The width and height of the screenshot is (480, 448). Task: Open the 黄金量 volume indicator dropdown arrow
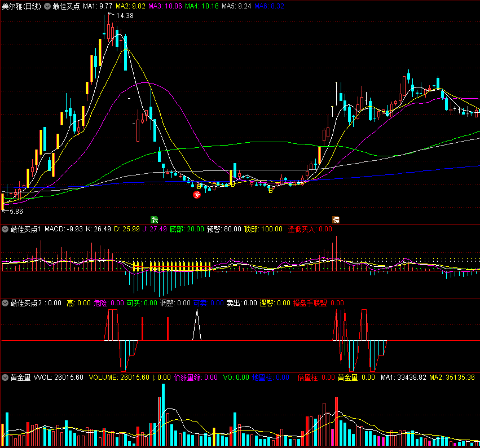coord(5,377)
